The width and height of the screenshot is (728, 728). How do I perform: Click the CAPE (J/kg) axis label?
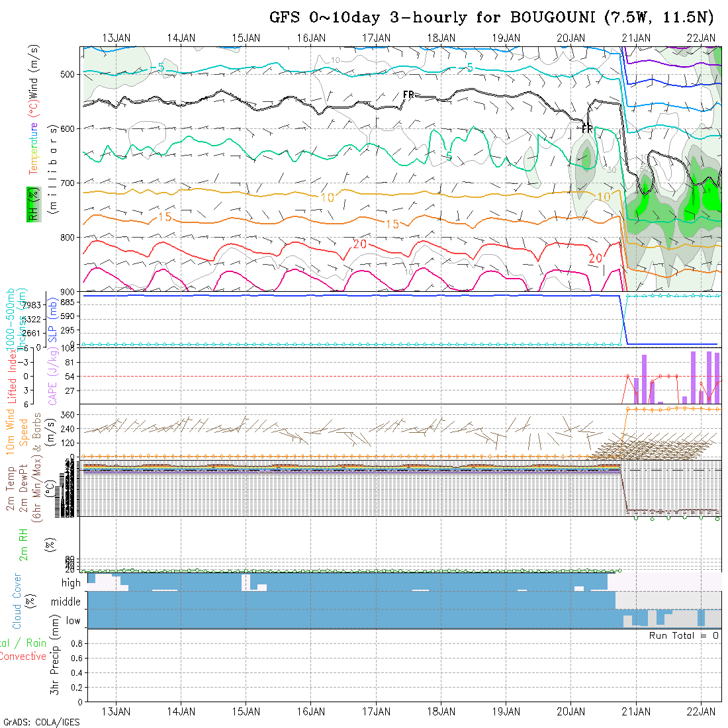pos(52,376)
